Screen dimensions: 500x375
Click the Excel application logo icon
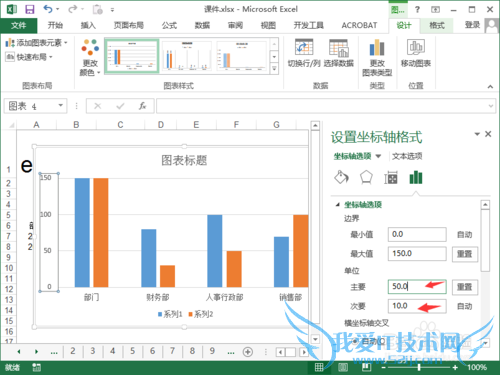12,9
